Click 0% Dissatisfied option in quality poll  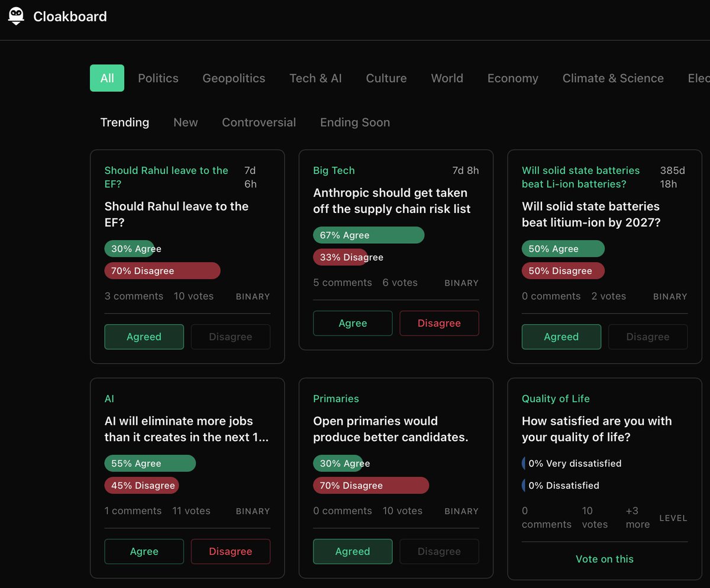[x=561, y=486]
